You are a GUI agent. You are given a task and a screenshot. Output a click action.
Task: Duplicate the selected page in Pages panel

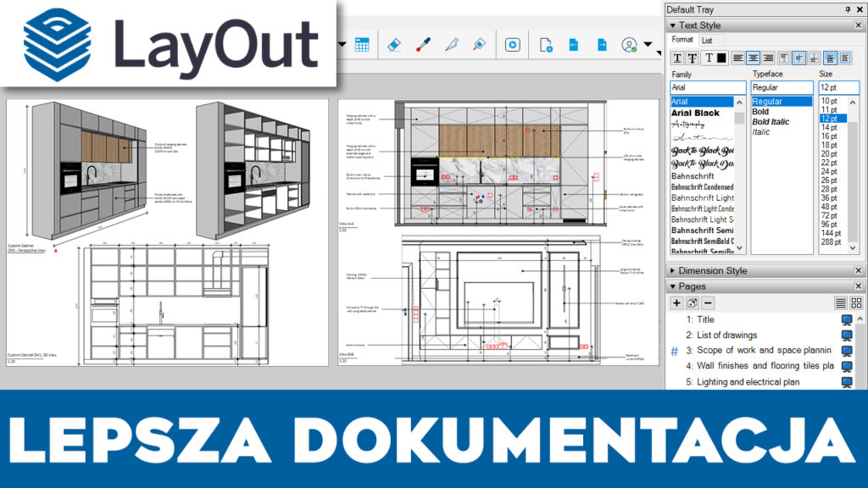[692, 302]
